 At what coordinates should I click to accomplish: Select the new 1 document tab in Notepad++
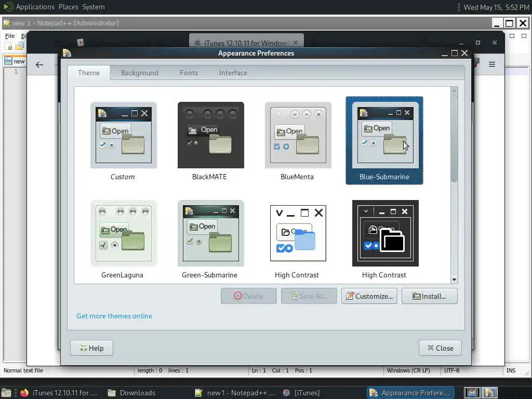tap(15, 61)
